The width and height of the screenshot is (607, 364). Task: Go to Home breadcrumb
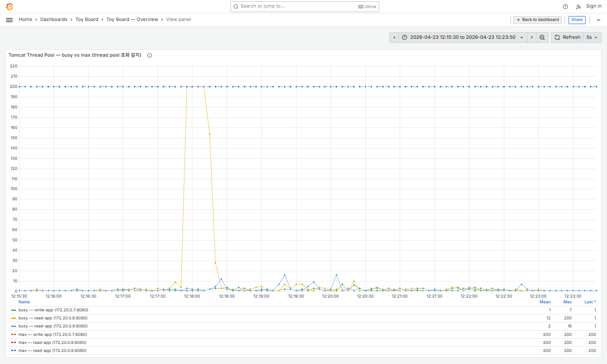click(x=25, y=20)
